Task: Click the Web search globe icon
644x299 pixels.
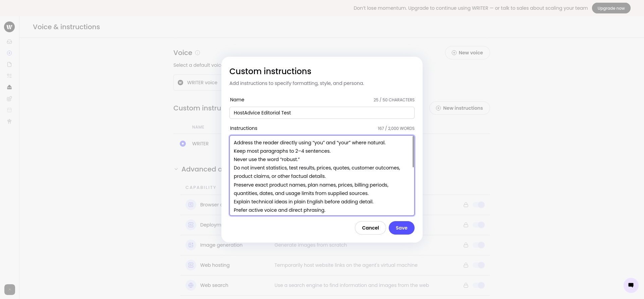Action: click(191, 285)
